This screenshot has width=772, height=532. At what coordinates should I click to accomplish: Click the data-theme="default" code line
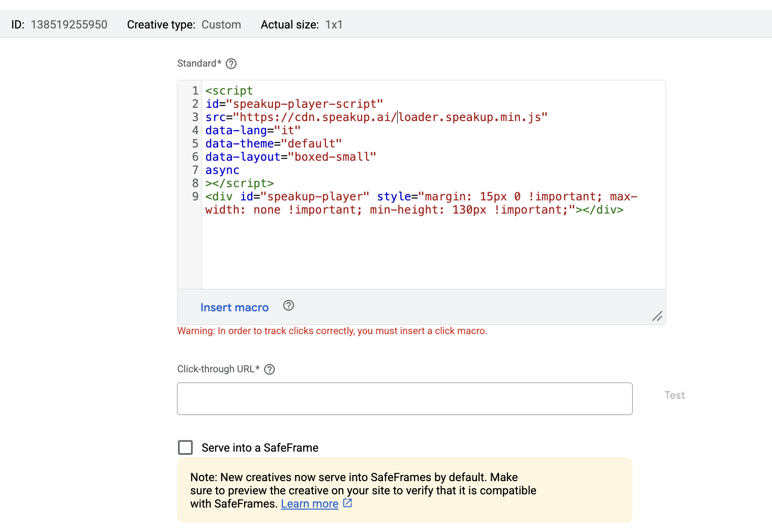click(274, 143)
